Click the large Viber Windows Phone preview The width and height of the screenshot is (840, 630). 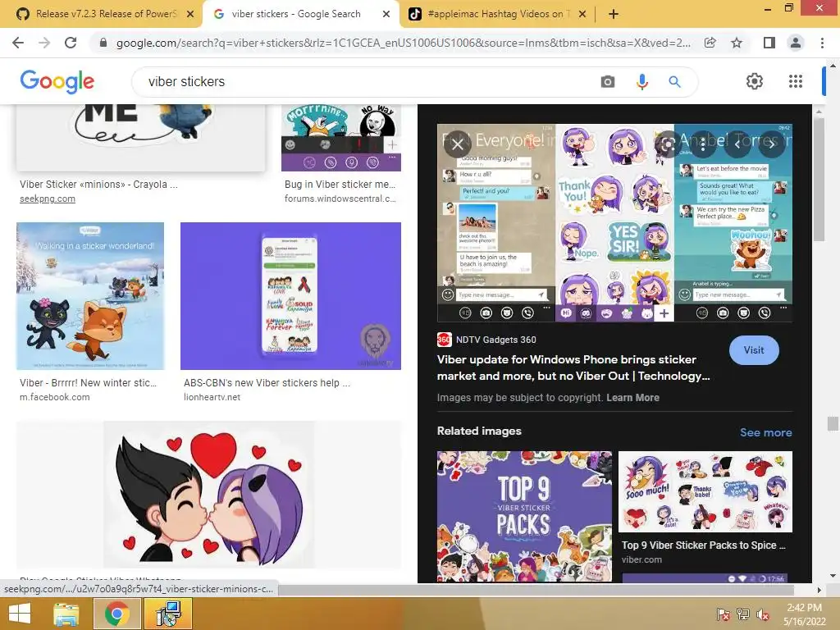614,223
